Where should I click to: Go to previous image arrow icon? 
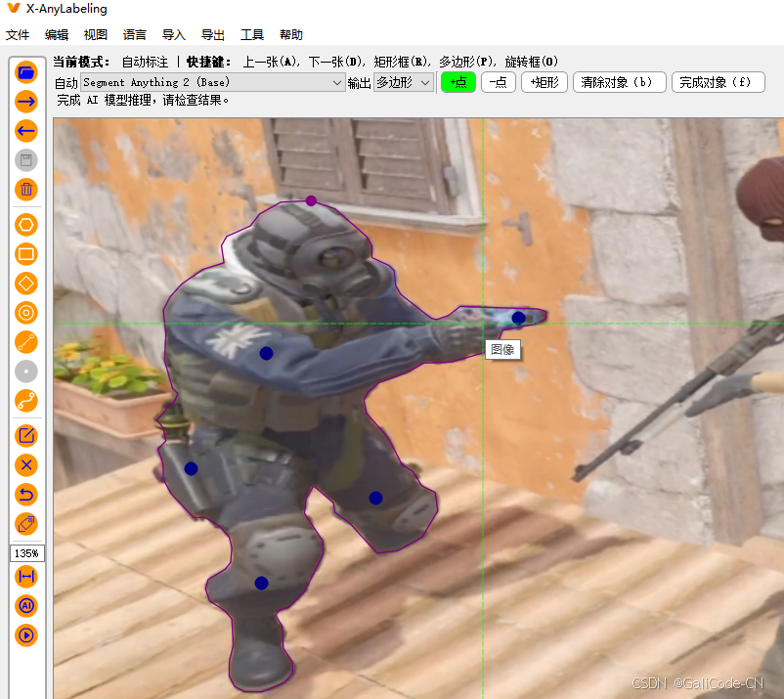(26, 132)
